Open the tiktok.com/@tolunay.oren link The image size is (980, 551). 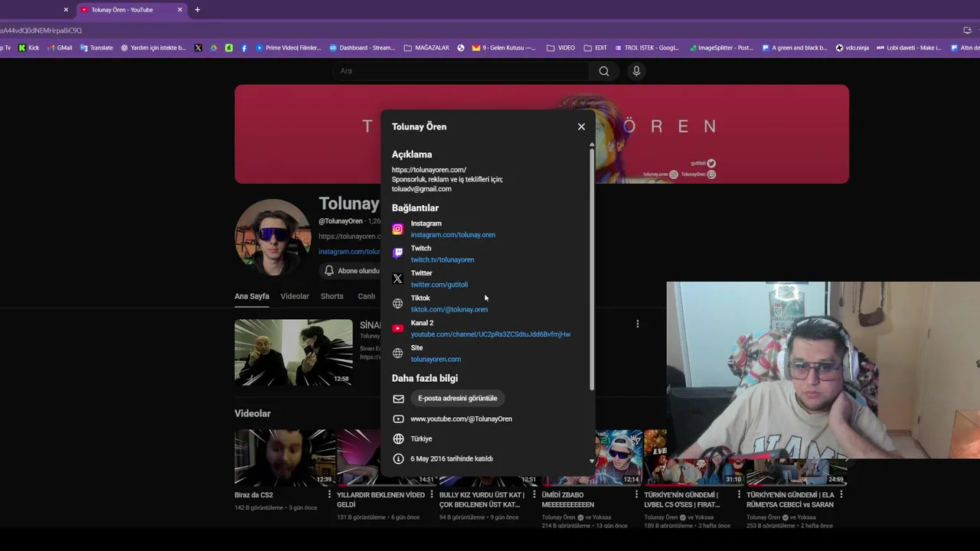click(x=449, y=309)
